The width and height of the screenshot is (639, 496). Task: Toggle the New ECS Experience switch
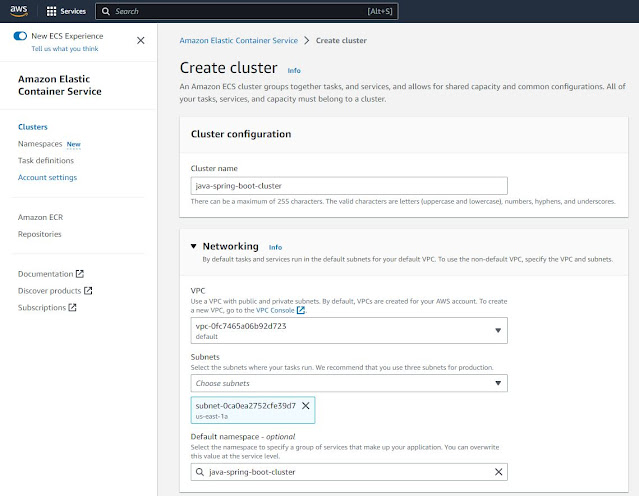click(x=20, y=36)
